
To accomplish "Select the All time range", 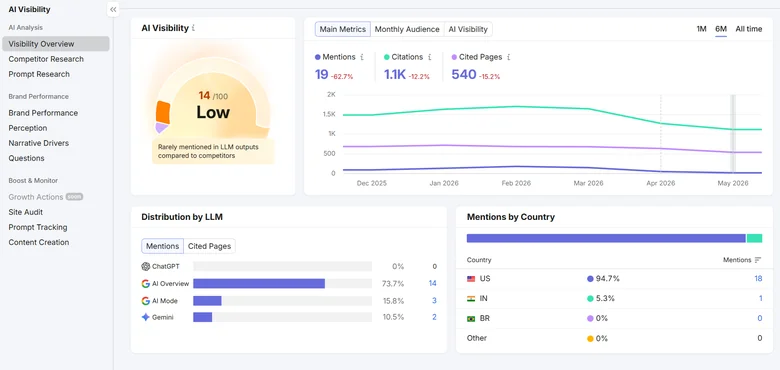I will pyautogui.click(x=749, y=29).
